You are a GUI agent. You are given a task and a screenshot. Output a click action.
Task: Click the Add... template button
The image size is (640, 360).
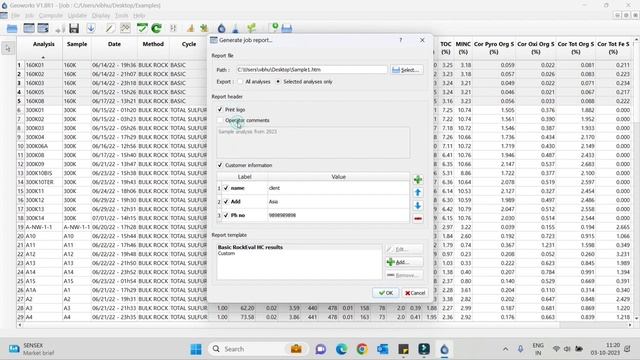pos(404,262)
